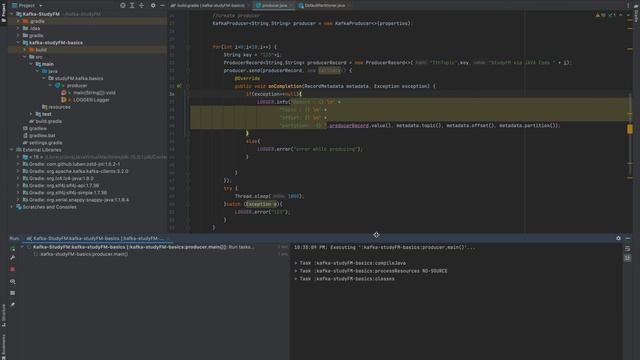Viewport: 640px width, 360px height.
Task: Click scroll to end icon in console
Action: tap(628, 258)
